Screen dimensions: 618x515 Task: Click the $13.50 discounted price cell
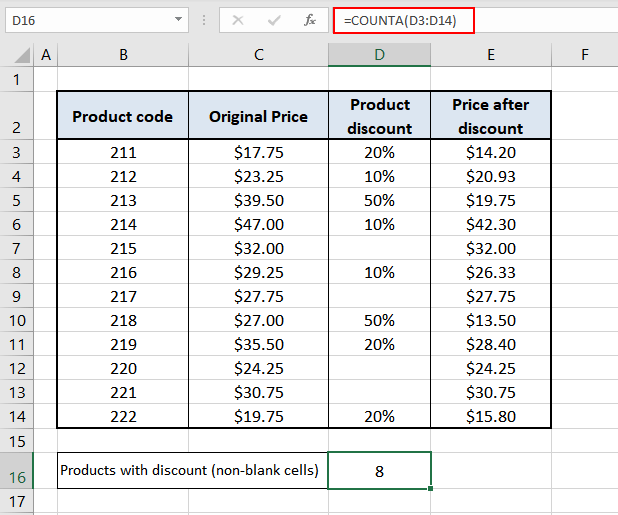click(491, 320)
